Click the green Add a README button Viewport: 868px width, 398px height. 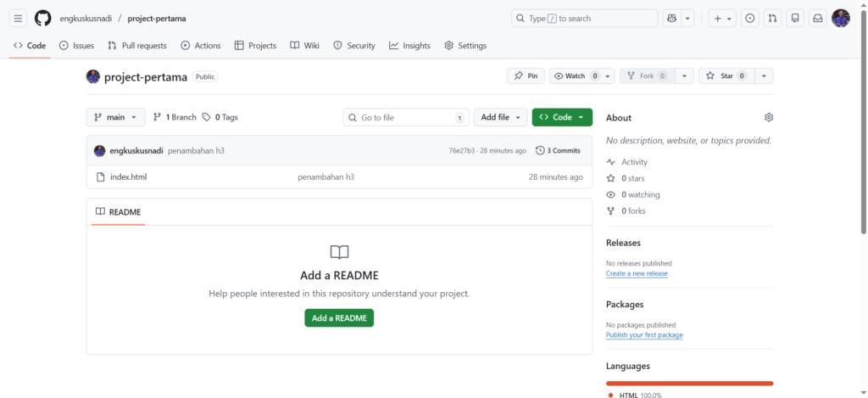click(339, 317)
